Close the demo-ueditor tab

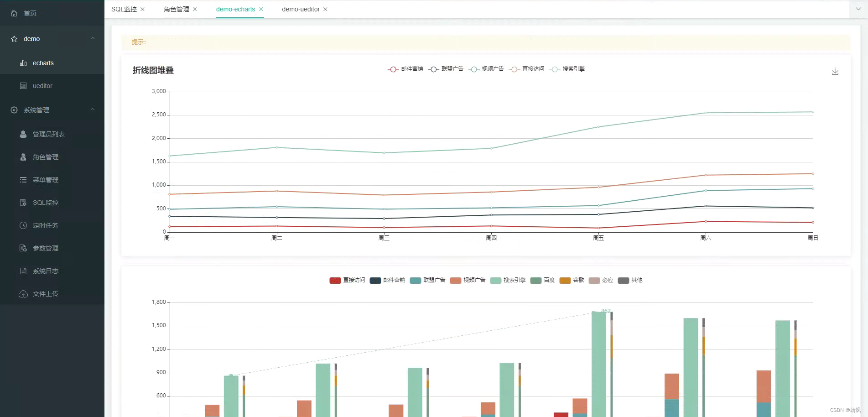[x=325, y=9]
